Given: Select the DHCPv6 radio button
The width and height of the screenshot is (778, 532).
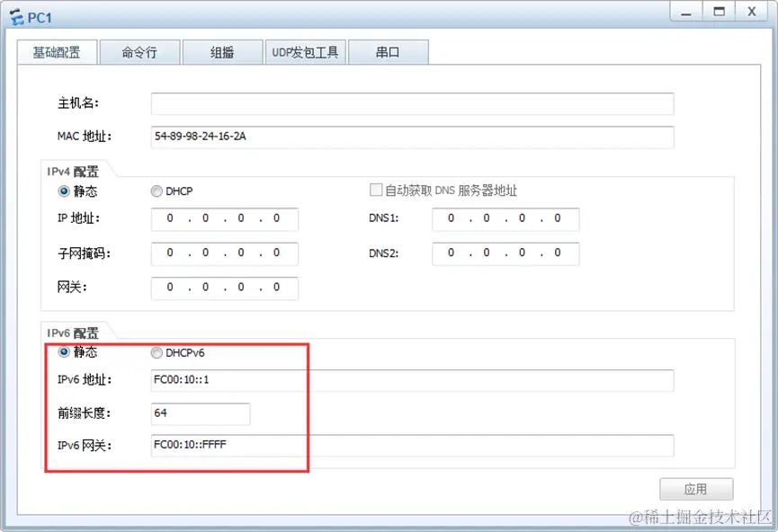Looking at the screenshot, I should click(156, 352).
